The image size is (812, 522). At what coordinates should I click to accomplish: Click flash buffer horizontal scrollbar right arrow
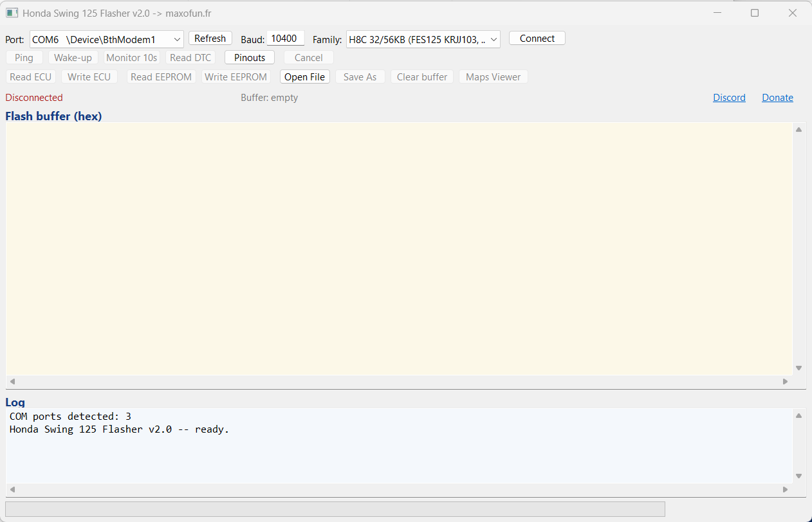[785, 382]
